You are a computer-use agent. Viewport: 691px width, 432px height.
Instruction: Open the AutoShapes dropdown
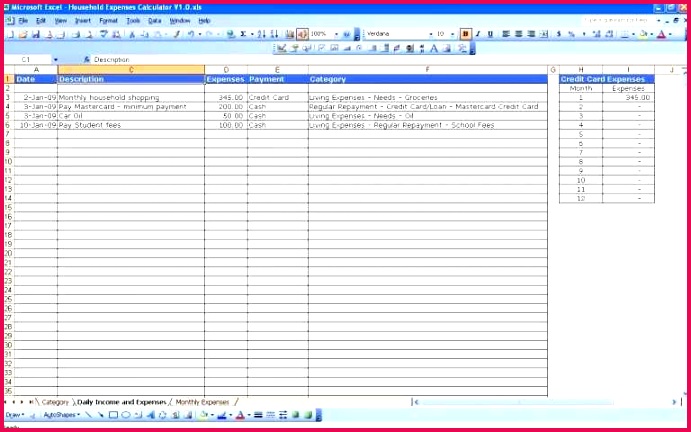(x=62, y=415)
